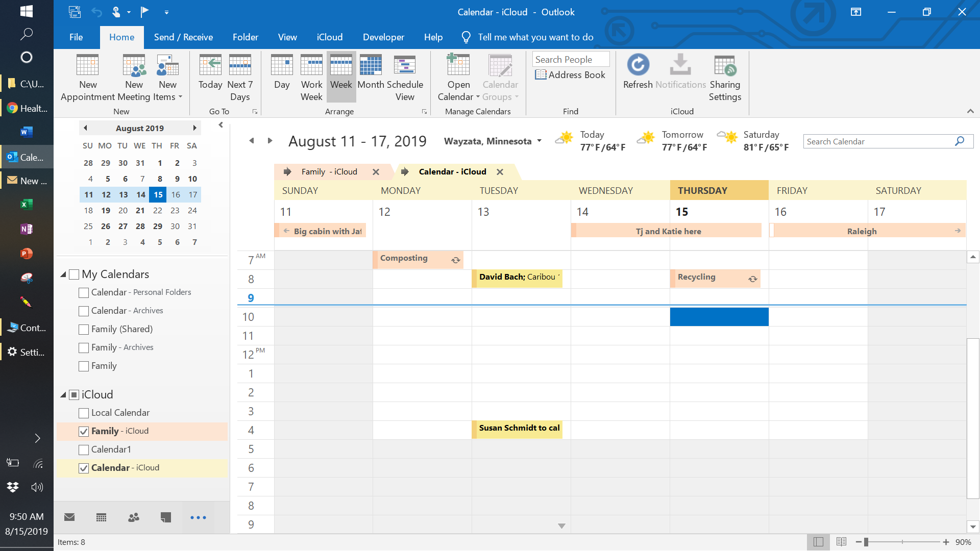The image size is (980, 551).
Task: Toggle the My Calendars group checkbox
Action: point(74,274)
